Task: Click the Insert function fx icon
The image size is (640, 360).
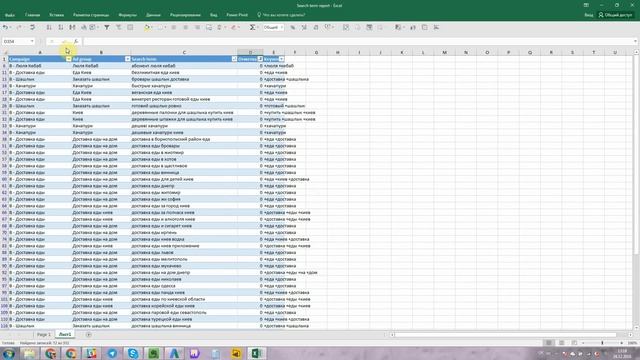Action: [x=76, y=41]
